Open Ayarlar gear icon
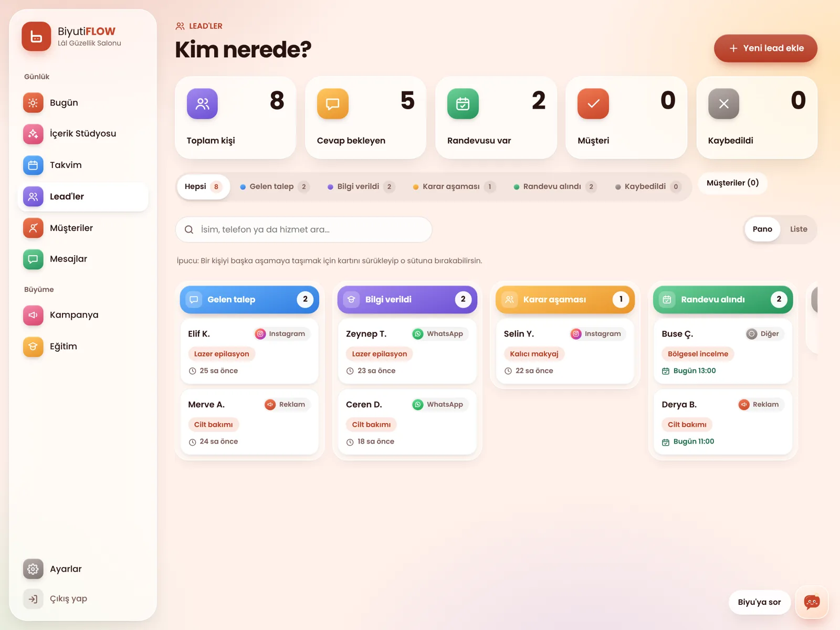The height and width of the screenshot is (630, 840). (33, 569)
